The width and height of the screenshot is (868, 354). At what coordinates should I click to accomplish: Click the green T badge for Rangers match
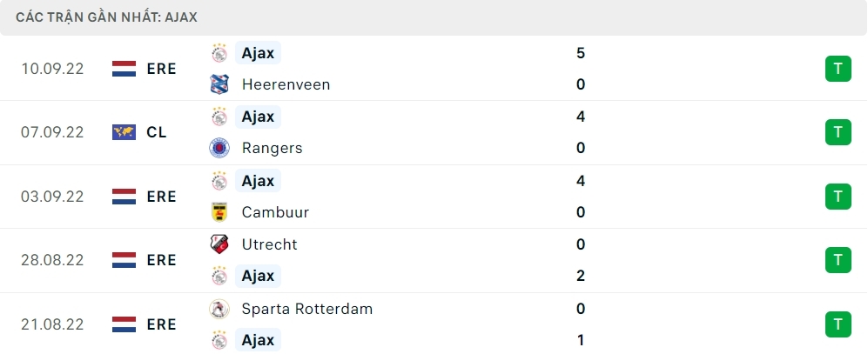(x=838, y=132)
